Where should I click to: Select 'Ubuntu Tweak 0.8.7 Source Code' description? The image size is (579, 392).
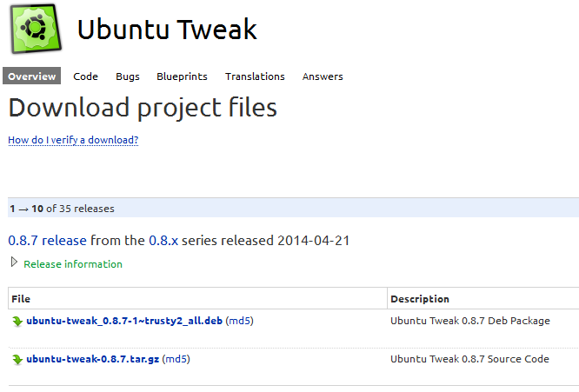[x=469, y=359]
